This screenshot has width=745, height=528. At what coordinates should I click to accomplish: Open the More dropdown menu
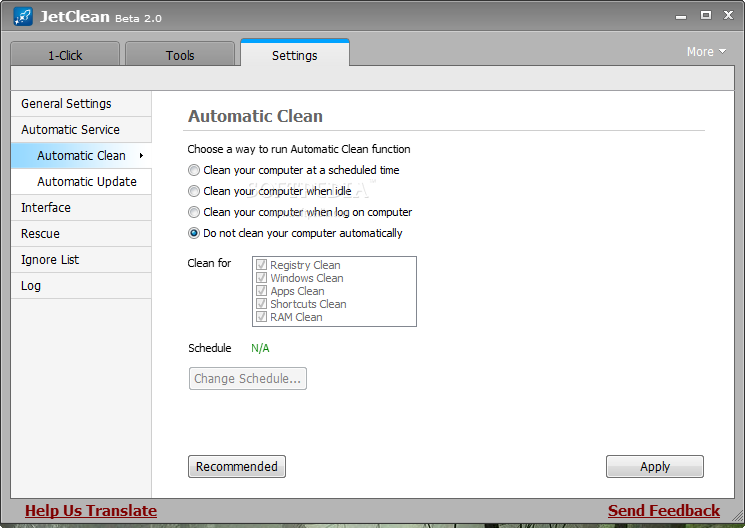(x=706, y=51)
